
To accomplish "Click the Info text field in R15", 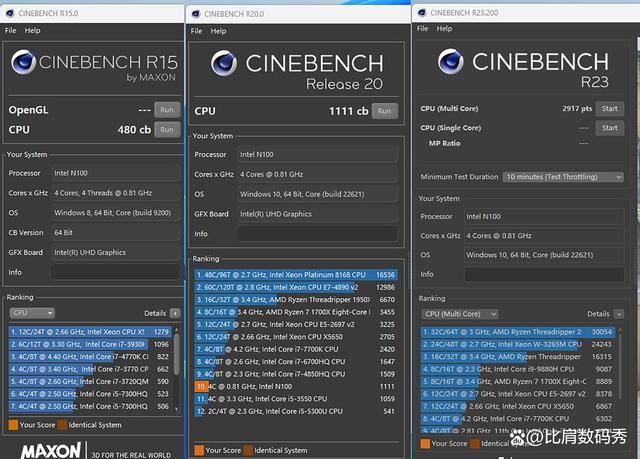I will 115,271.
